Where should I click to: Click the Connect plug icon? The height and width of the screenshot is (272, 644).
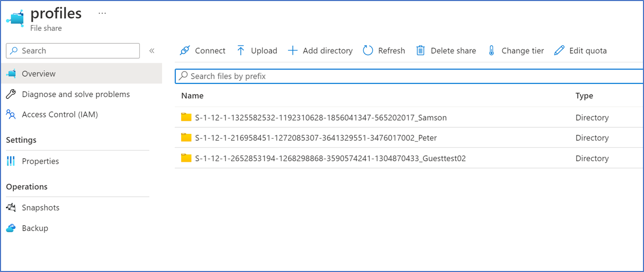tap(185, 50)
